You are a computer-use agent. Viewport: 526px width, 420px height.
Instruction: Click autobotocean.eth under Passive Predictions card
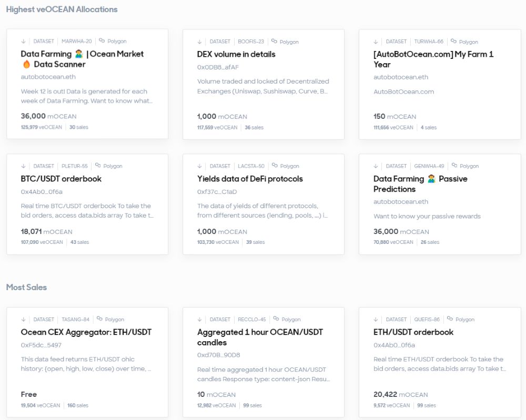tap(401, 202)
